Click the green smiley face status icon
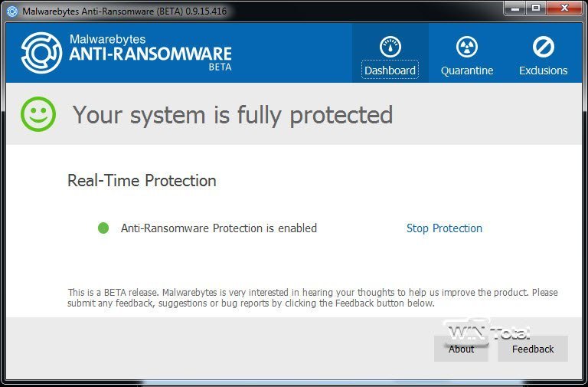 point(38,115)
